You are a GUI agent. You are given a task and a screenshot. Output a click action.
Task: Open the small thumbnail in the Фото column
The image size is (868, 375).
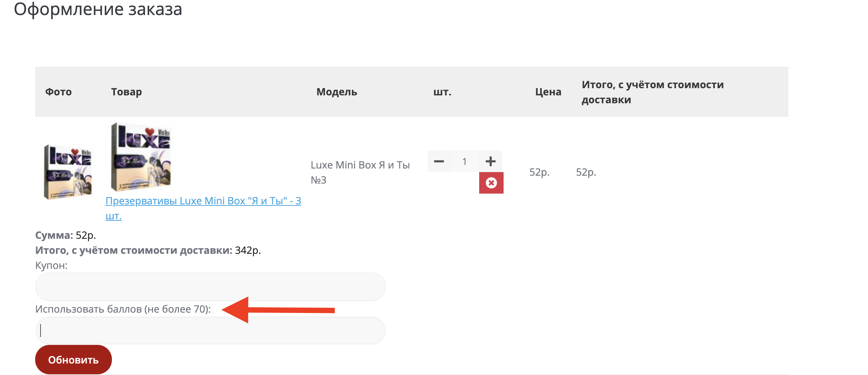click(x=67, y=172)
